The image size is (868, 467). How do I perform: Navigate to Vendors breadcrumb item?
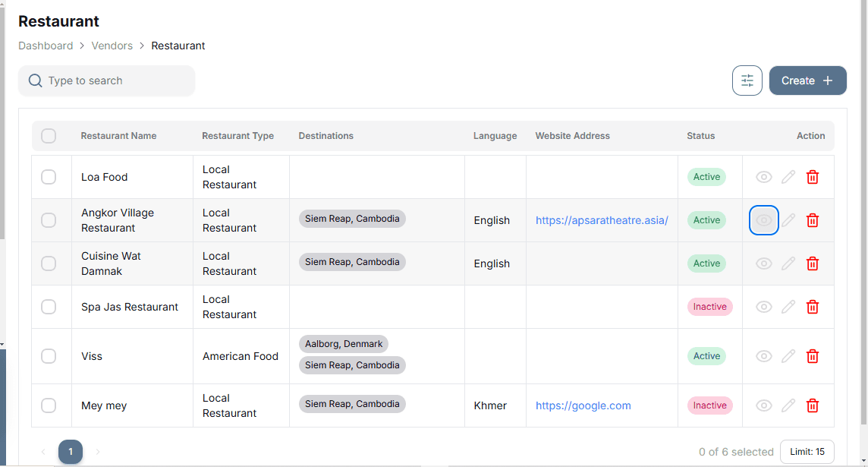112,46
